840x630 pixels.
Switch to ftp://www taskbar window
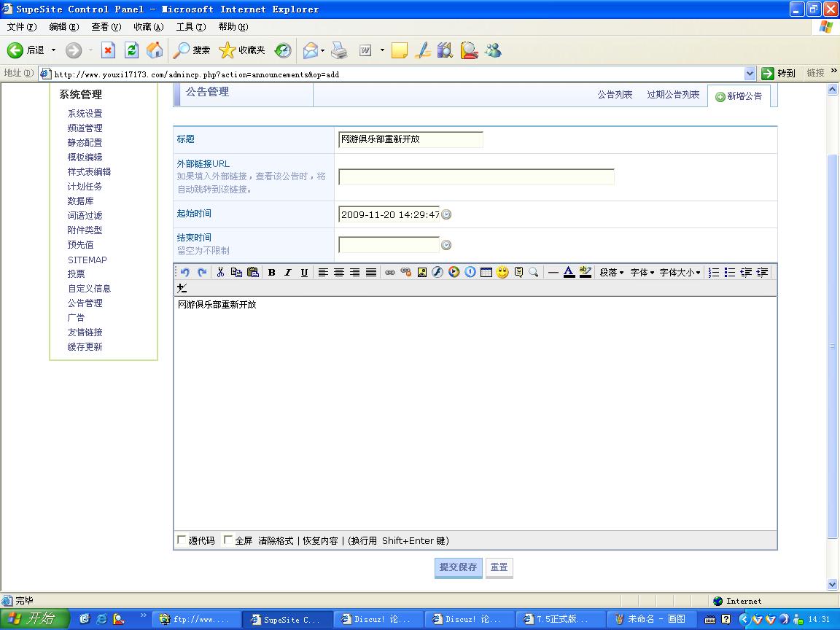tap(196, 619)
